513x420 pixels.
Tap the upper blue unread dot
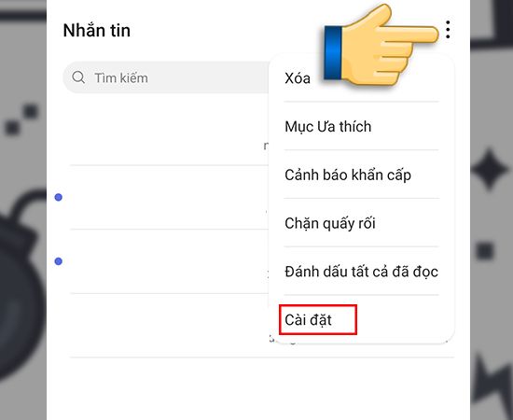[x=58, y=197]
